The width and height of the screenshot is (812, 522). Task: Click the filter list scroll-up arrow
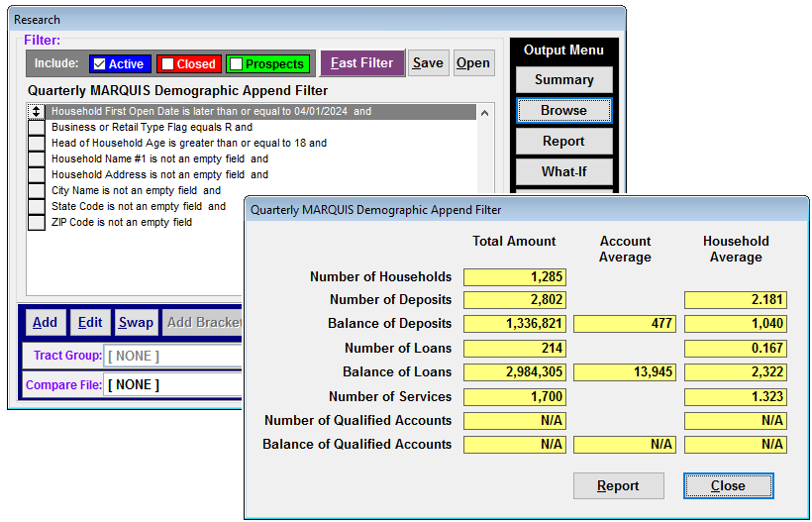click(x=484, y=112)
